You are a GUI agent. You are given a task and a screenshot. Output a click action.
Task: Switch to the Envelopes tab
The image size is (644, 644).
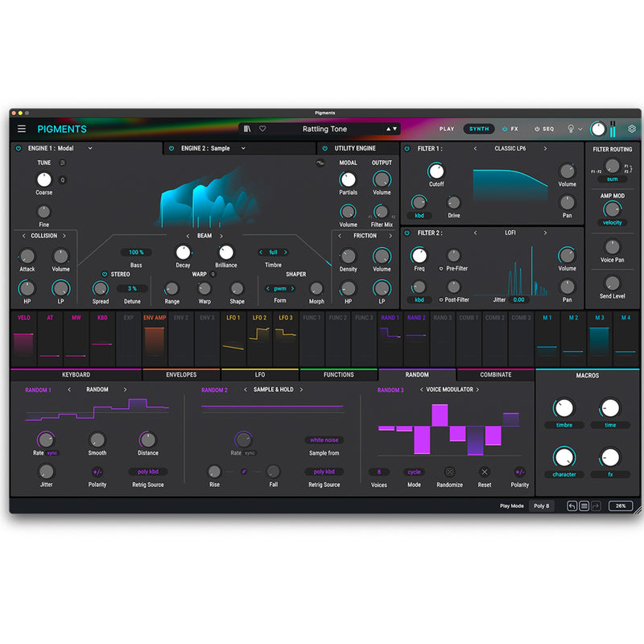tap(181, 374)
